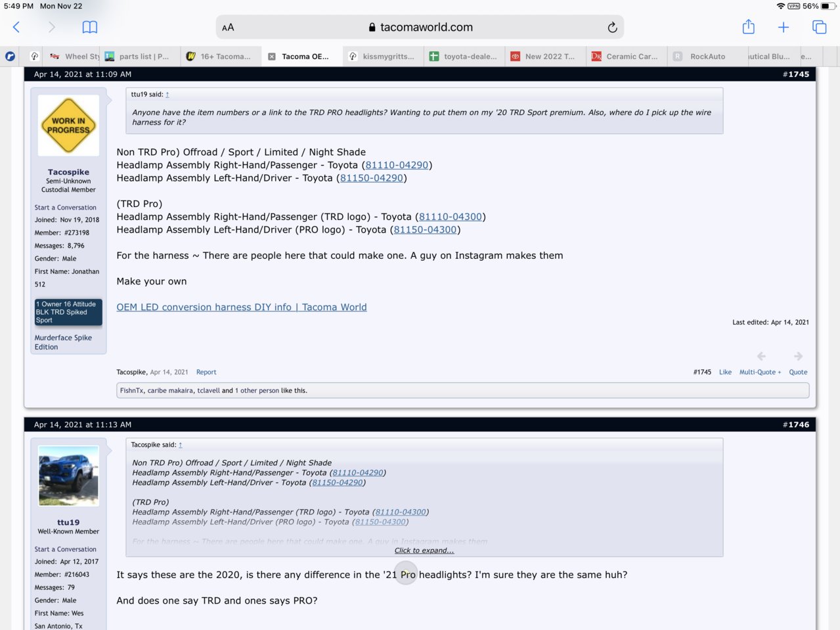
Task: Open caribe makaira profile in likes
Action: tap(170, 390)
